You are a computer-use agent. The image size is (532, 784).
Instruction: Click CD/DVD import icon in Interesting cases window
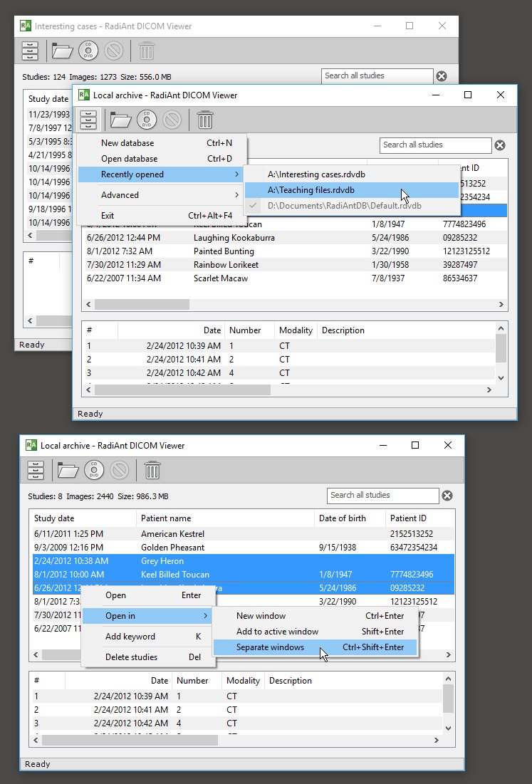pyautogui.click(x=88, y=51)
